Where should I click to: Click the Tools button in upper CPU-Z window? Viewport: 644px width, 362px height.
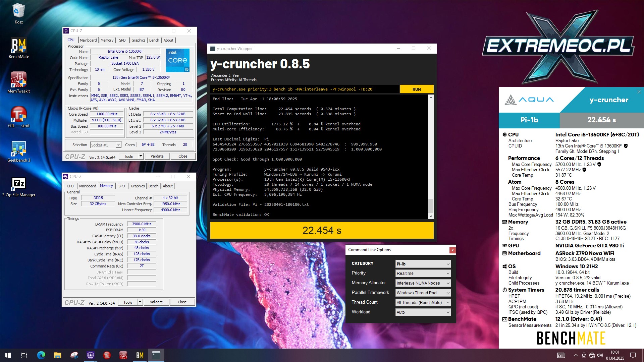[x=128, y=156]
